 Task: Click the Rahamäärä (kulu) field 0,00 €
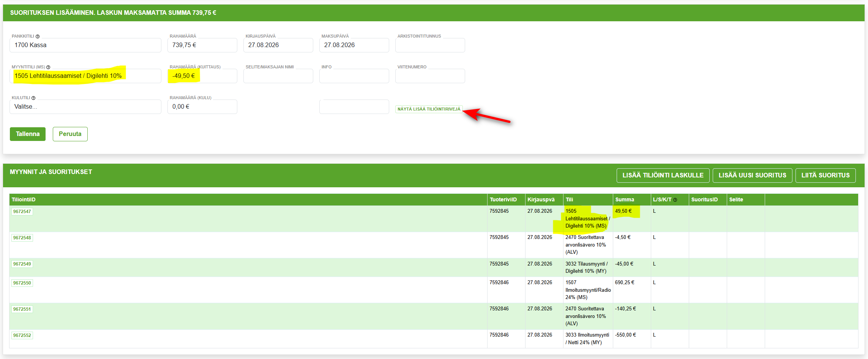[x=202, y=107]
